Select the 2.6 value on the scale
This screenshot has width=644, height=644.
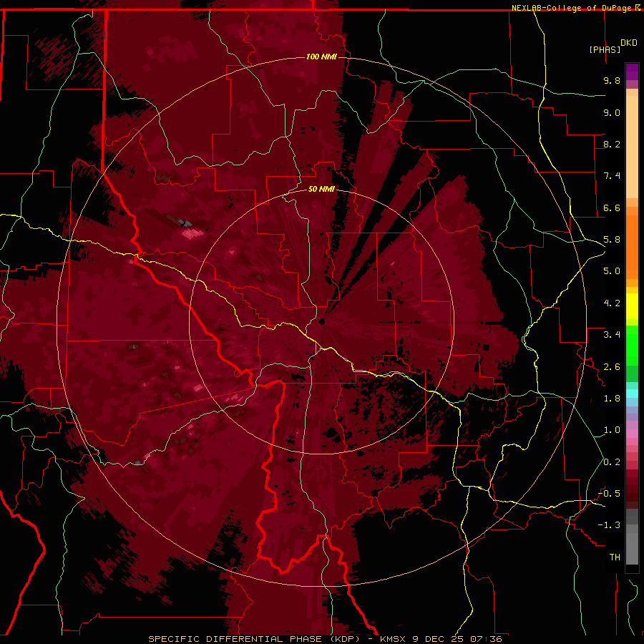(612, 367)
